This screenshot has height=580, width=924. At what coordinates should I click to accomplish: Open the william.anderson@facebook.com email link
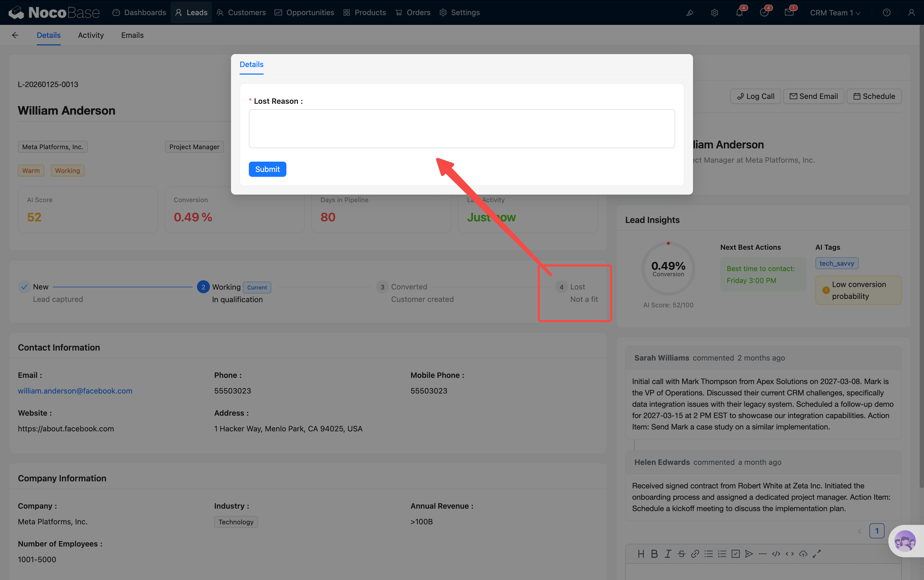click(75, 391)
